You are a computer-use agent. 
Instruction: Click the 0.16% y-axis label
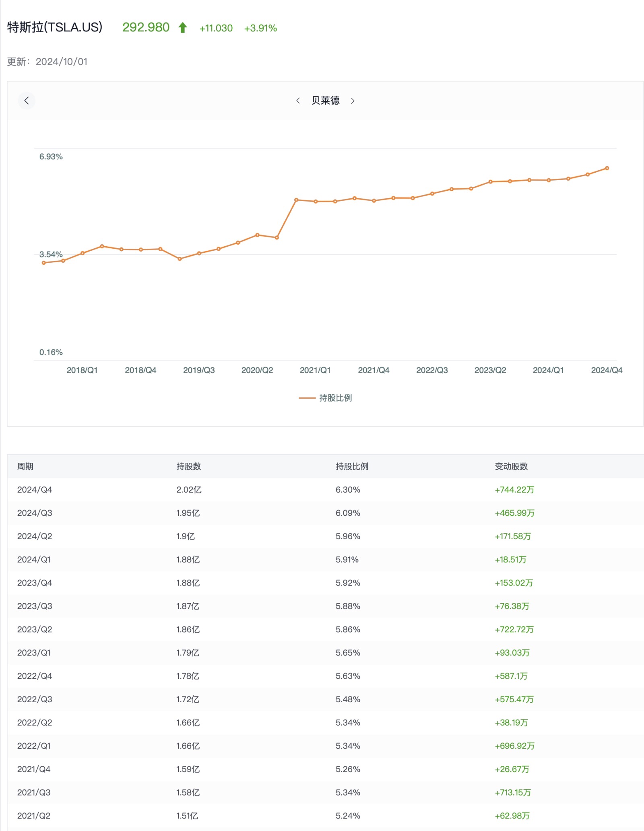point(51,352)
